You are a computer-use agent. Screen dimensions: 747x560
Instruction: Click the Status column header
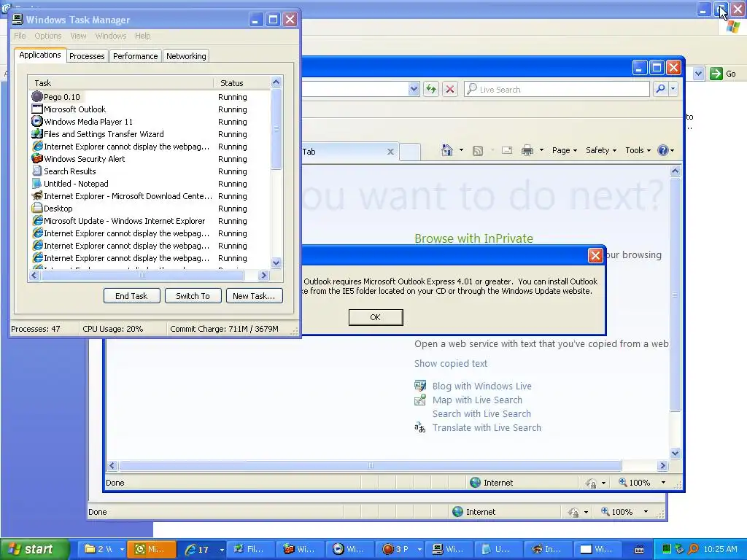[x=242, y=83]
